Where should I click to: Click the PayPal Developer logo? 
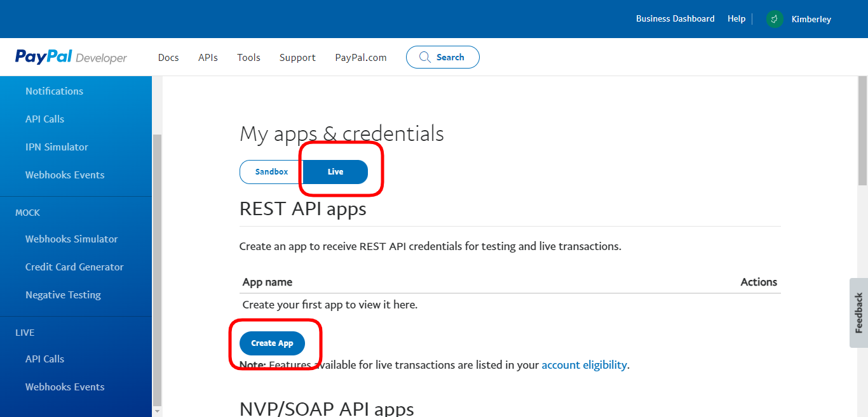[71, 57]
